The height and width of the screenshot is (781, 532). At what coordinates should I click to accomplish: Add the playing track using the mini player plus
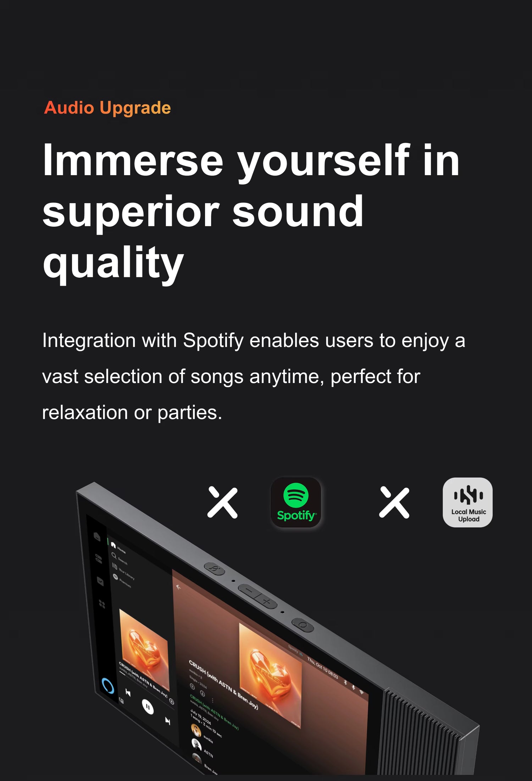pos(172,701)
